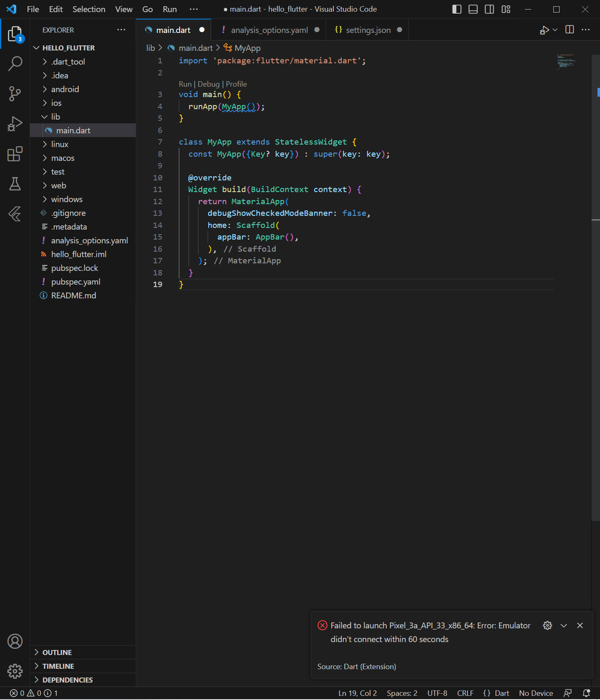Open the Edit menu
Image resolution: width=600 pixels, height=700 pixels.
56,9
